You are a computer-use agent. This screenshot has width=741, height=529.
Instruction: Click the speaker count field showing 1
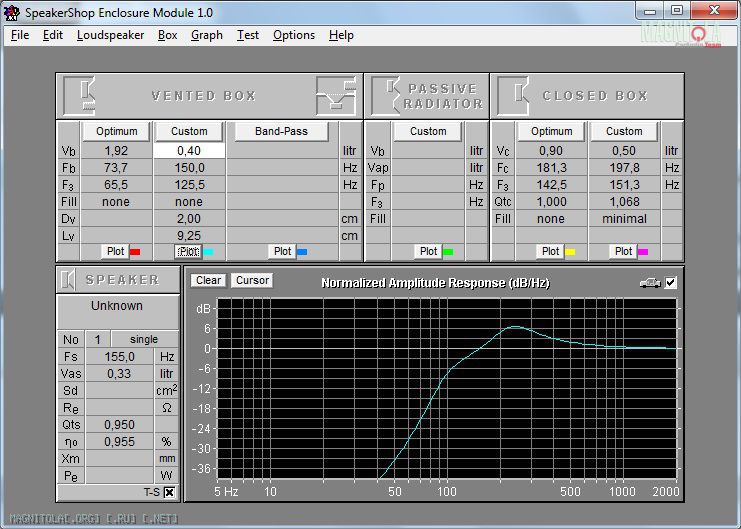97,339
